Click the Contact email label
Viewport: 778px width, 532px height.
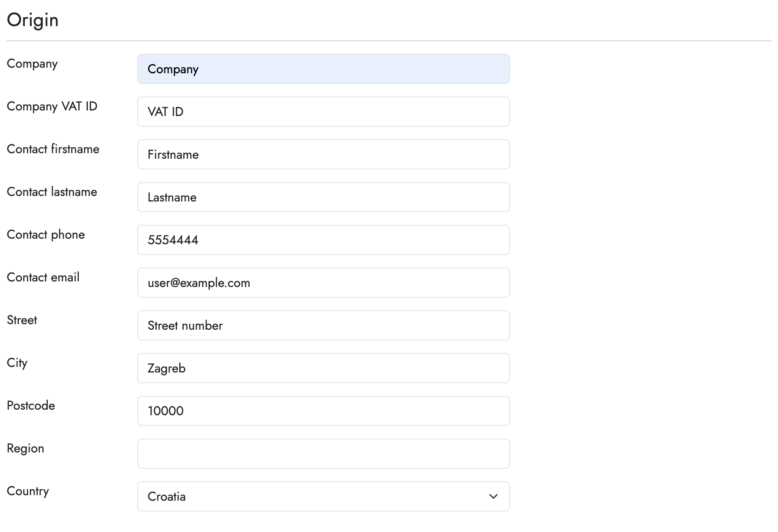point(43,277)
